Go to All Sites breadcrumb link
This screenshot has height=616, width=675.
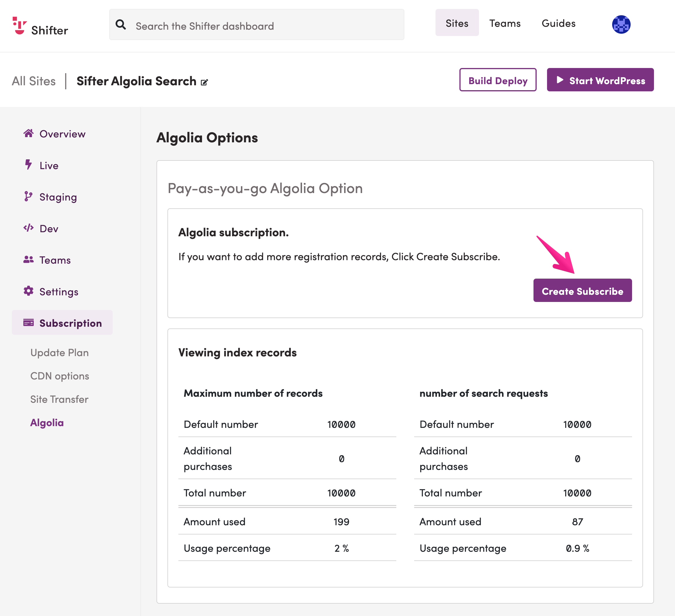[x=34, y=81]
